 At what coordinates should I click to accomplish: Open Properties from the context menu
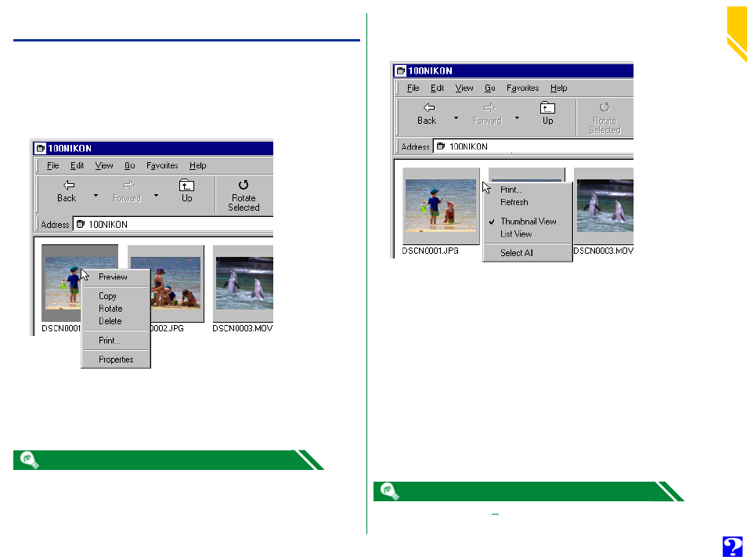[116, 359]
